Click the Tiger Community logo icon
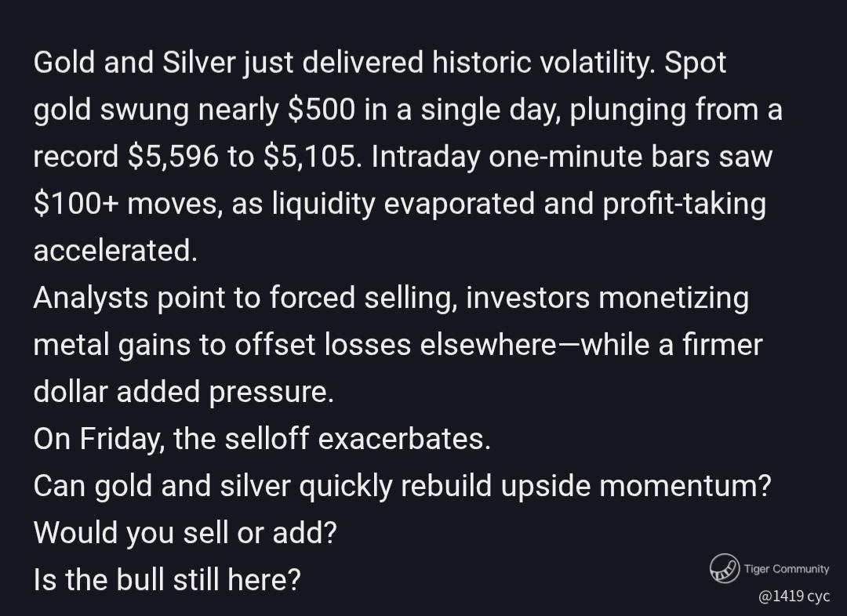 (725, 568)
